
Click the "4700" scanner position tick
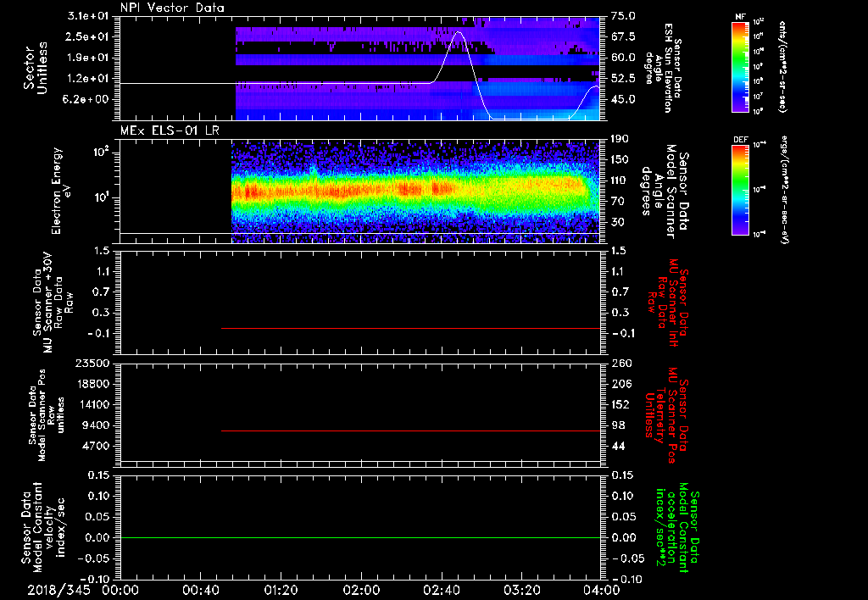(x=95, y=446)
